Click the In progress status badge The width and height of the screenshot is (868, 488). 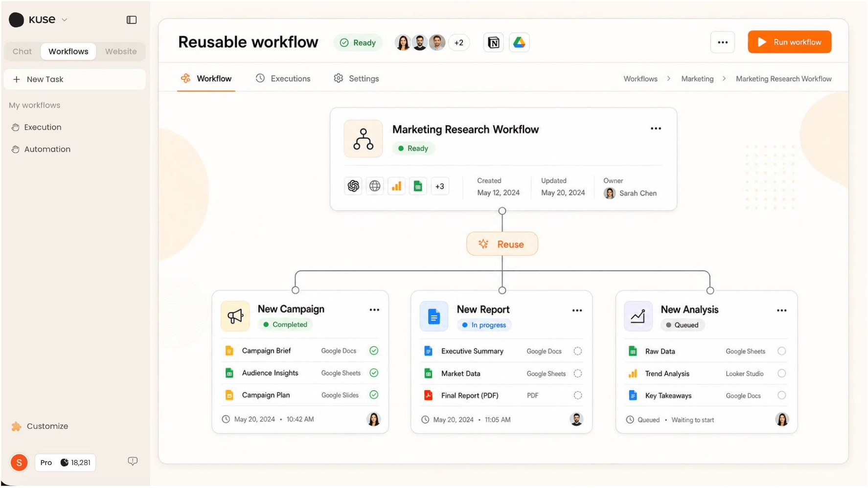click(x=484, y=325)
